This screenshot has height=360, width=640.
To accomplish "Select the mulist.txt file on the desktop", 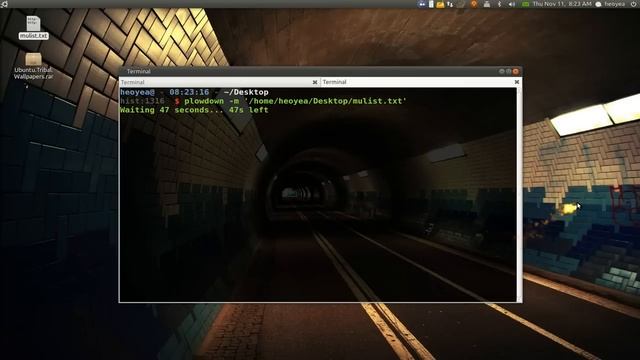I will click(x=33, y=27).
